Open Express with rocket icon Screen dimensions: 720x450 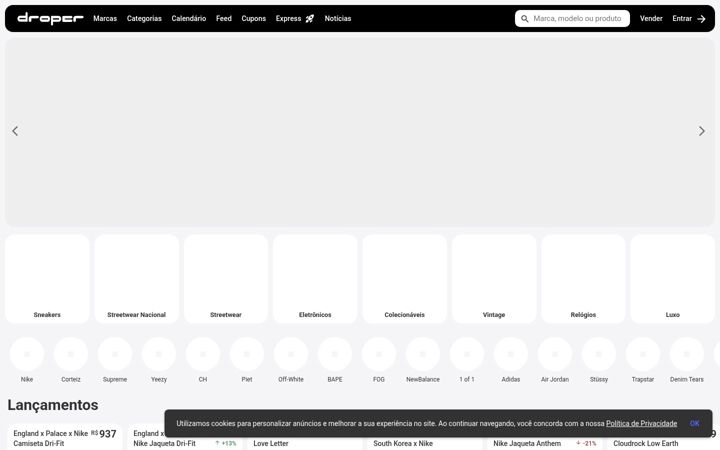pyautogui.click(x=295, y=18)
